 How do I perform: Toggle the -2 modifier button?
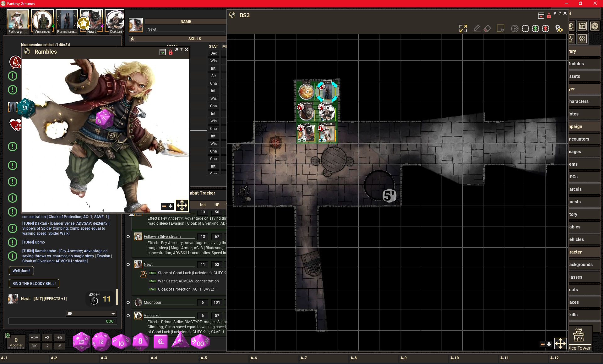[47, 346]
